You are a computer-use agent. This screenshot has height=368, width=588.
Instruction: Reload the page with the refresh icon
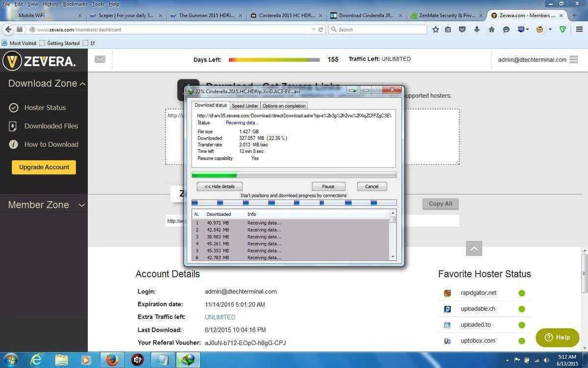tap(321, 29)
